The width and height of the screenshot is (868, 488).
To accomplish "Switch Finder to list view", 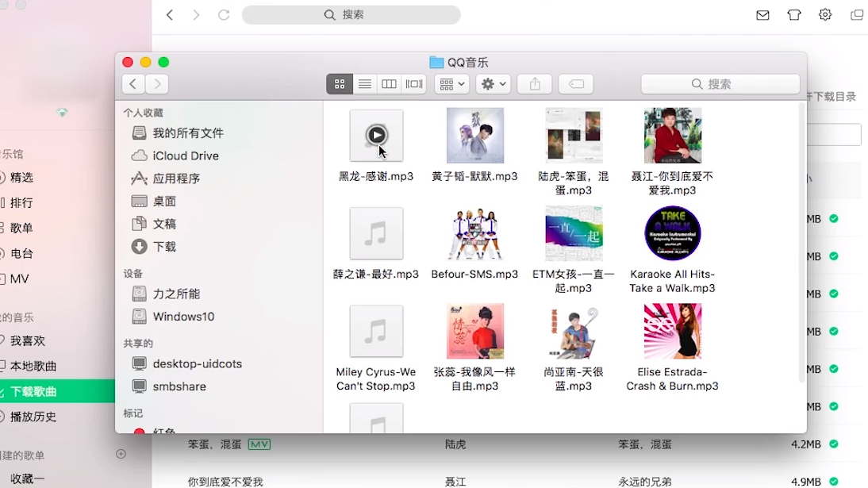I will (x=364, y=84).
